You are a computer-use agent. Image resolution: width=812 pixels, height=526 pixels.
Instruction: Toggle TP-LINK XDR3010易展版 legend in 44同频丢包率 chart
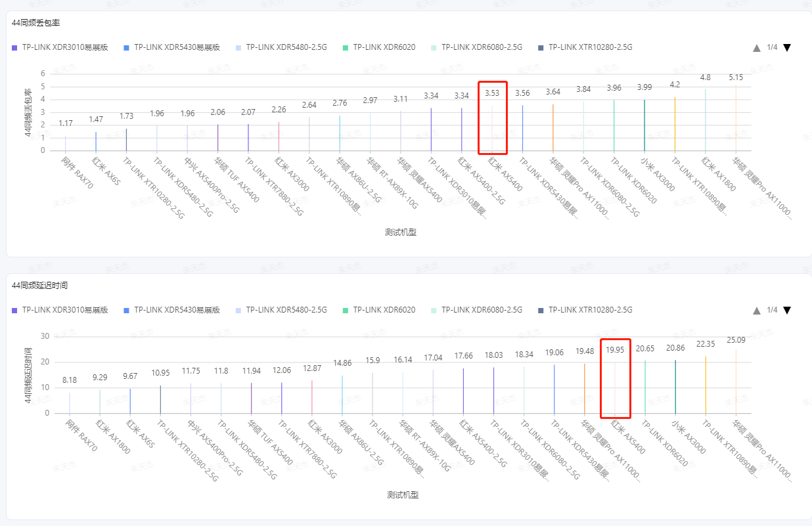(x=60, y=47)
